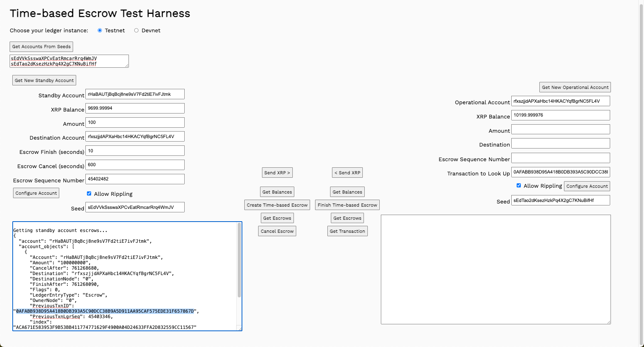Toggle Allow Rippling for the operational account
644x347 pixels.
pos(519,185)
